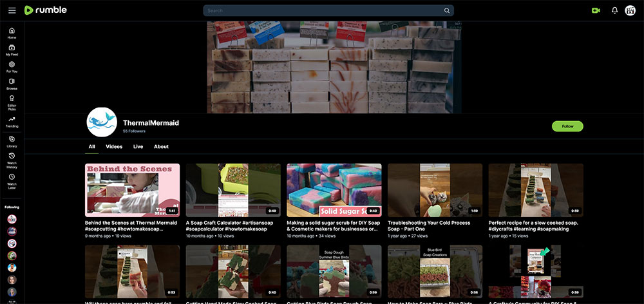Open Browse in sidebar

[12, 84]
